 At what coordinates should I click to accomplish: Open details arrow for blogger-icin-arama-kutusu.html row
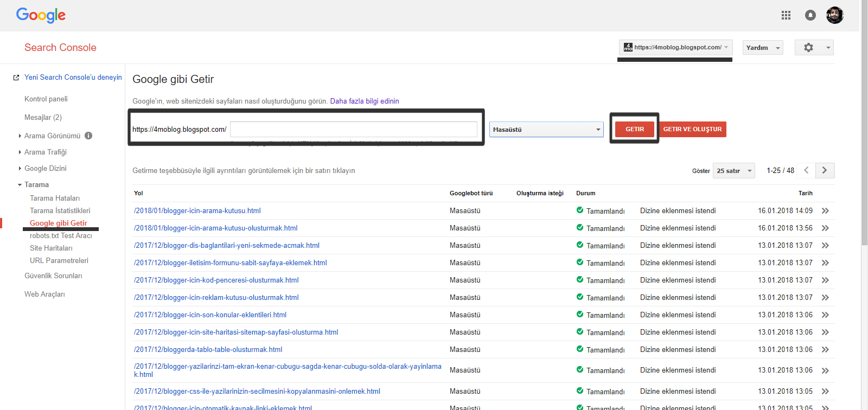pyautogui.click(x=825, y=211)
